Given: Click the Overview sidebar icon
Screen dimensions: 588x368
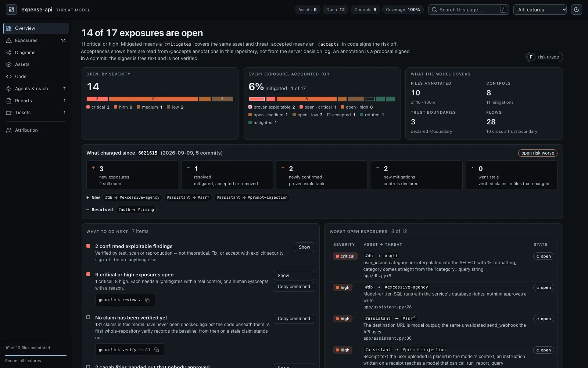Looking at the screenshot, I should (x=9, y=28).
